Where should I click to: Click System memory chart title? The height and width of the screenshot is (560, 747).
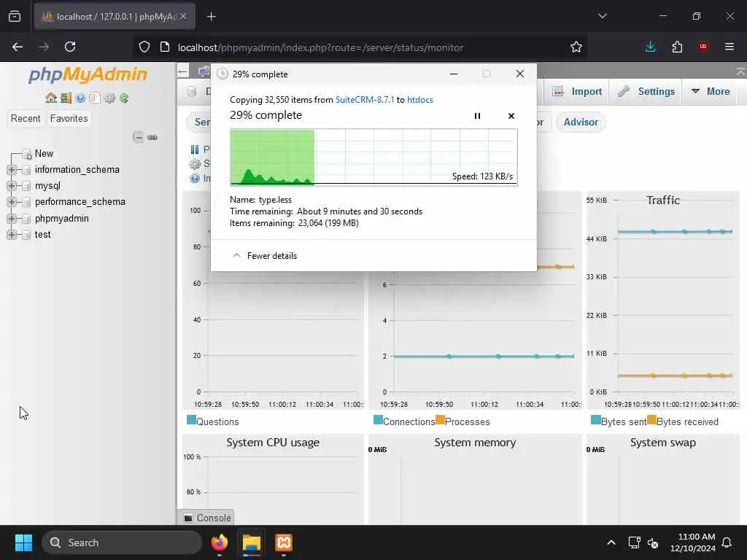475,443
